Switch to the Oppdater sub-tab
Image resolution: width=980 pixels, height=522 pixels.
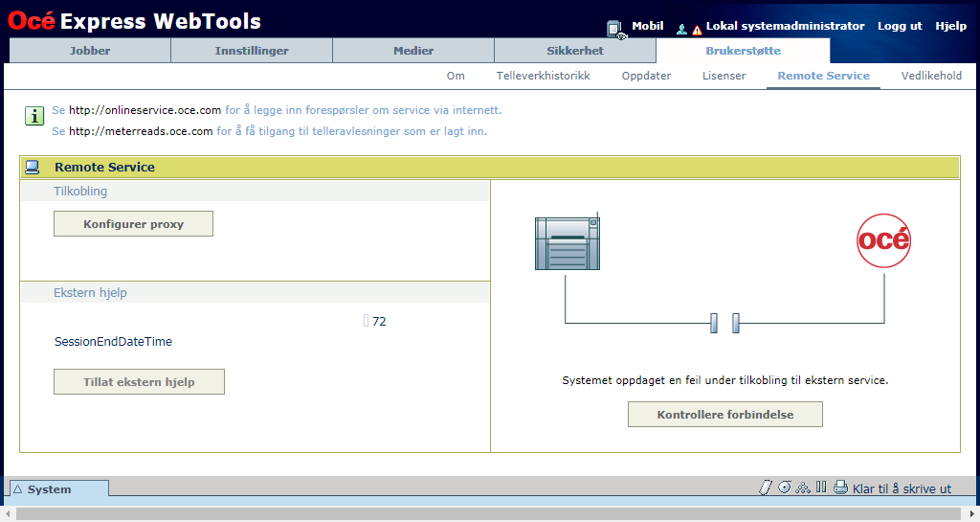646,76
